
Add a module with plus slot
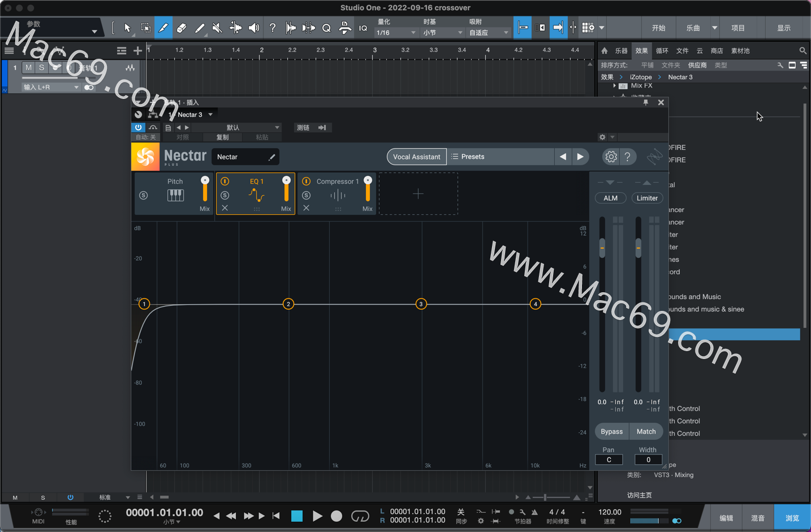tap(418, 194)
